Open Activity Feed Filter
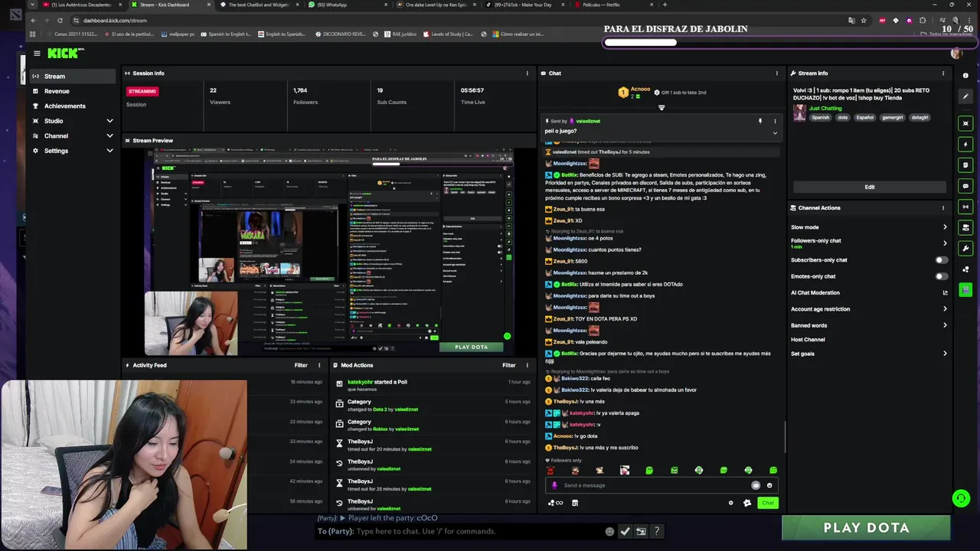Screen dimensions: 980x551 point(301,365)
